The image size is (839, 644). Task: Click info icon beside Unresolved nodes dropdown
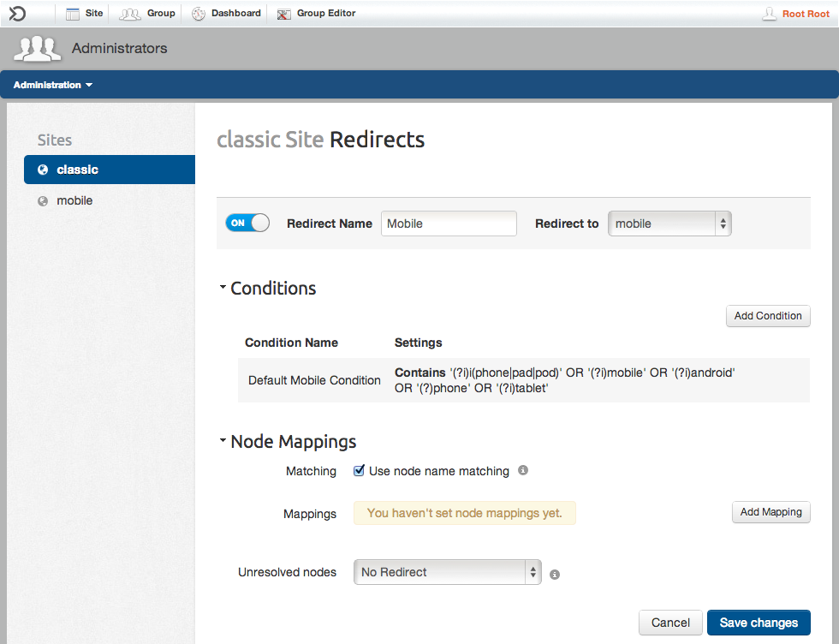(555, 574)
